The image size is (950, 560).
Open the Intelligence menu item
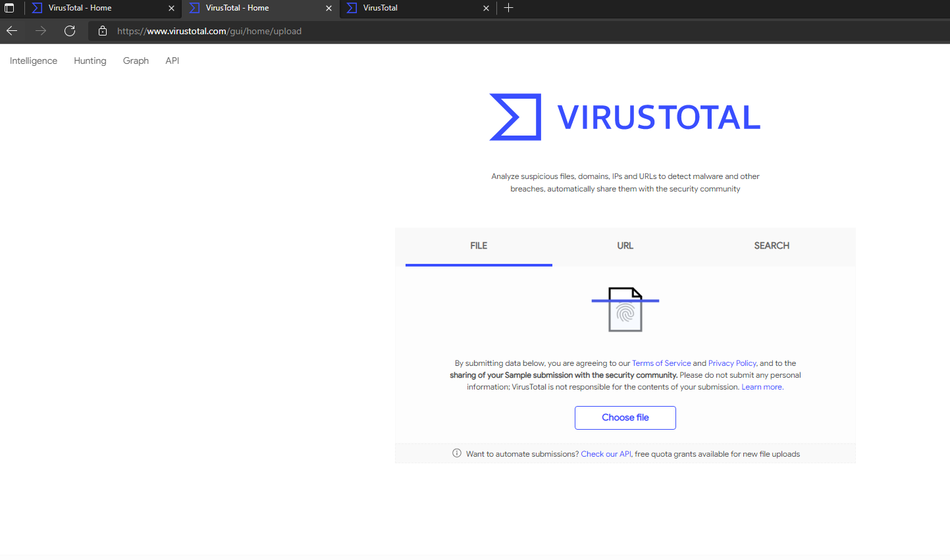pos(34,61)
